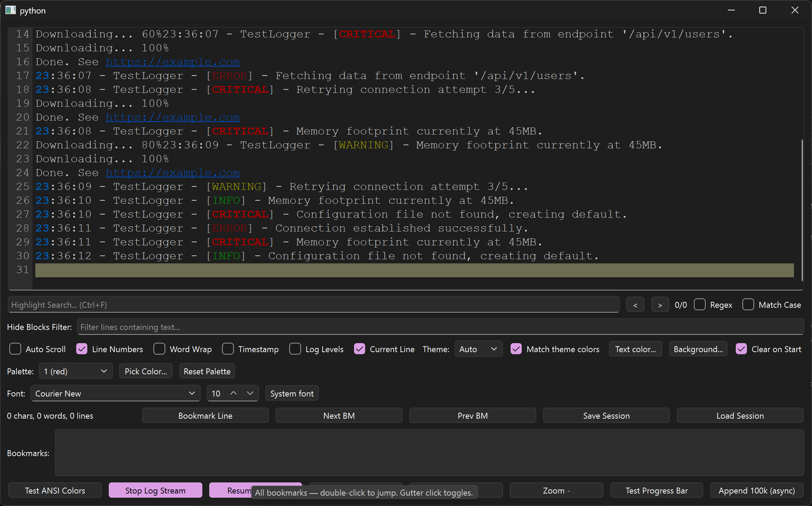Go to next search match button
Screen dimensions: 812x506
pyautogui.click(x=660, y=305)
